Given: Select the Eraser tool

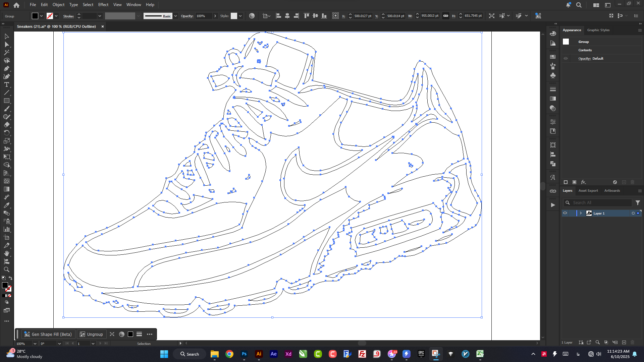Looking at the screenshot, I should [7, 125].
